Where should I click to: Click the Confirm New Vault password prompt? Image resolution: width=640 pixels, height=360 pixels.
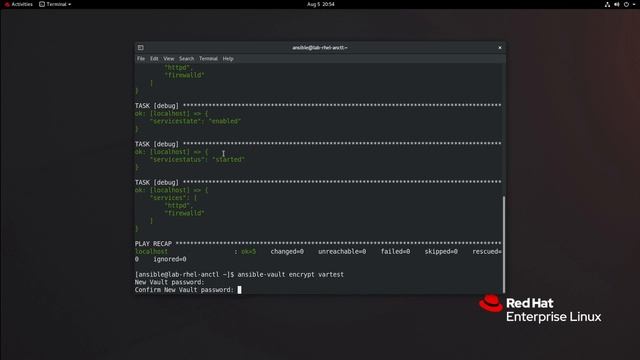184,290
